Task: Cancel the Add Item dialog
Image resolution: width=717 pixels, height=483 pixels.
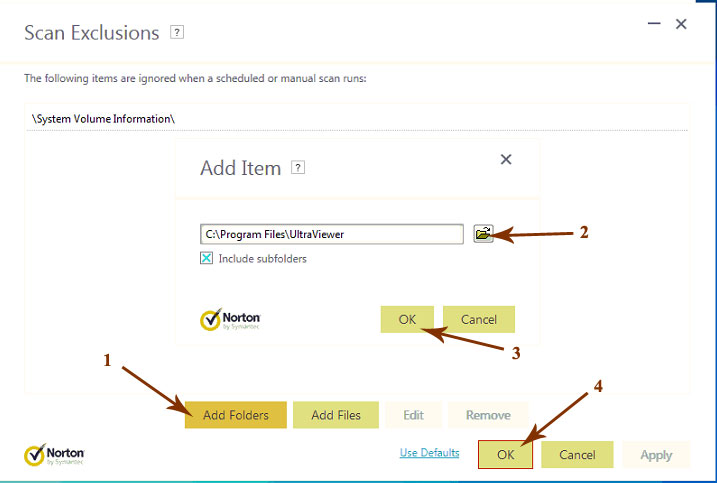Action: [479, 319]
